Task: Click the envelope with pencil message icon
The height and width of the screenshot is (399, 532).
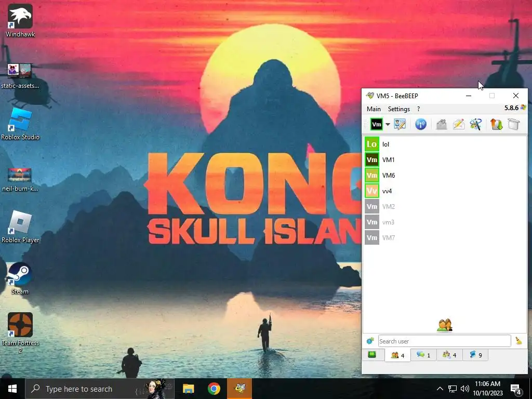Action: coord(458,124)
